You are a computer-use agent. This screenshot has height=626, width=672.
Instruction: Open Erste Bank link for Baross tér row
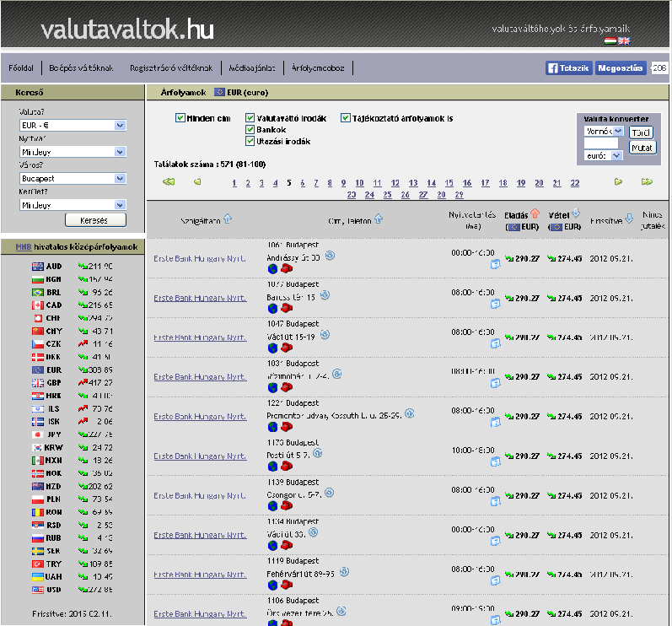coord(200,298)
